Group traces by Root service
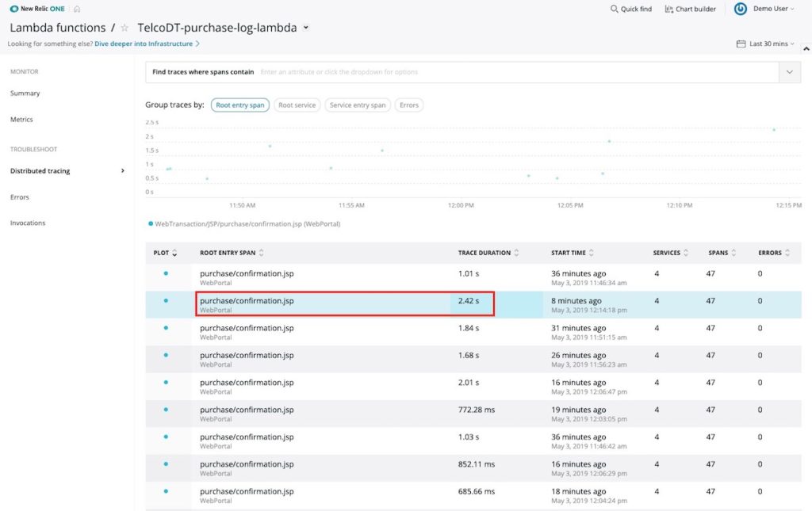Image resolution: width=812 pixels, height=511 pixels. [297, 105]
